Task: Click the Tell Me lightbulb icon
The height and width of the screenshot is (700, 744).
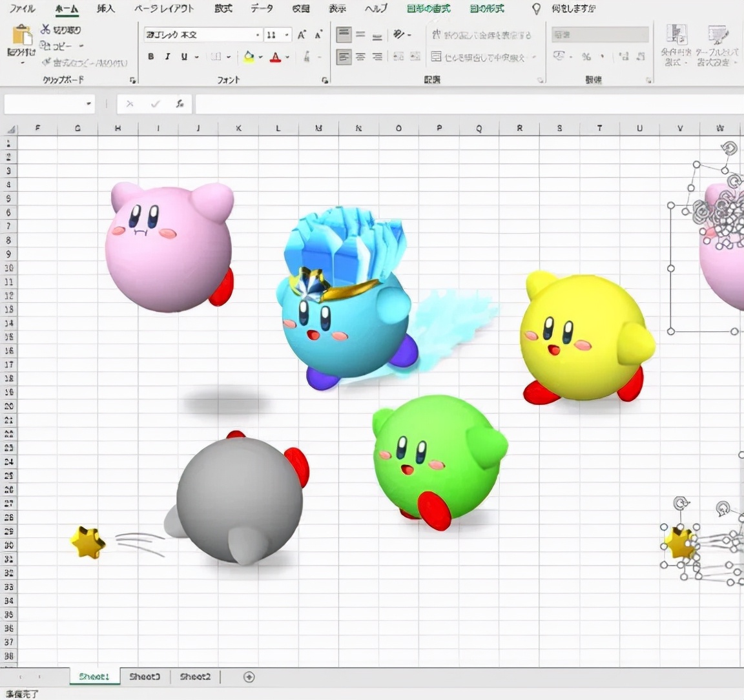Action: coord(536,8)
